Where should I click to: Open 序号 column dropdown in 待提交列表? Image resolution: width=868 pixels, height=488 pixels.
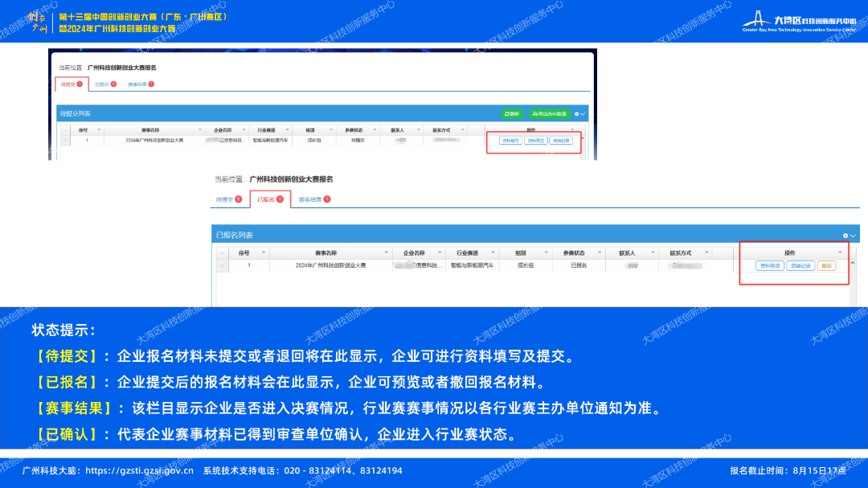click(99, 130)
